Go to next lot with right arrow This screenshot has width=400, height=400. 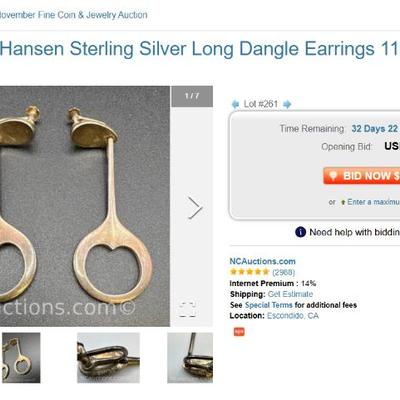pos(287,104)
